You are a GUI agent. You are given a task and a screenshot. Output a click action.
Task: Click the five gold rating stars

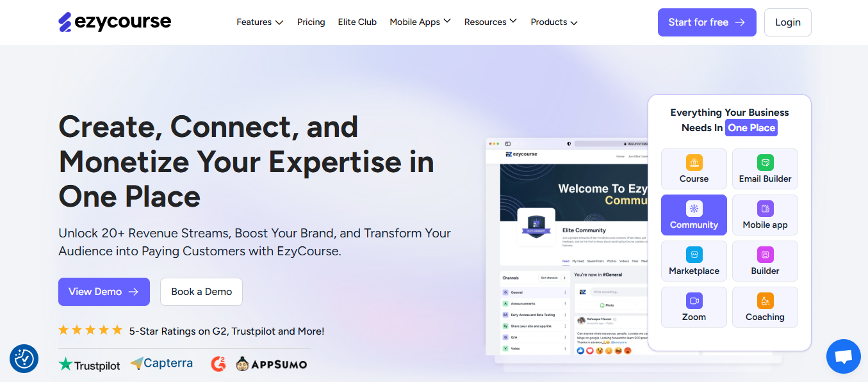[x=90, y=330]
